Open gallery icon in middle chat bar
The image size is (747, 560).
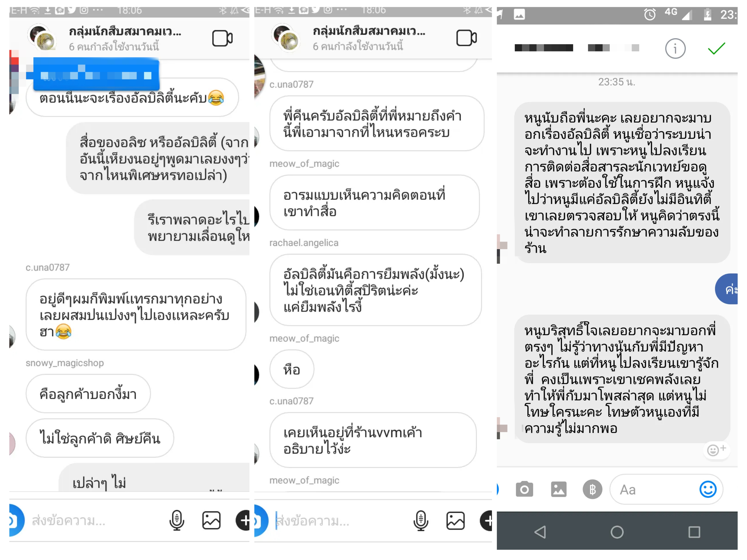coord(456,520)
